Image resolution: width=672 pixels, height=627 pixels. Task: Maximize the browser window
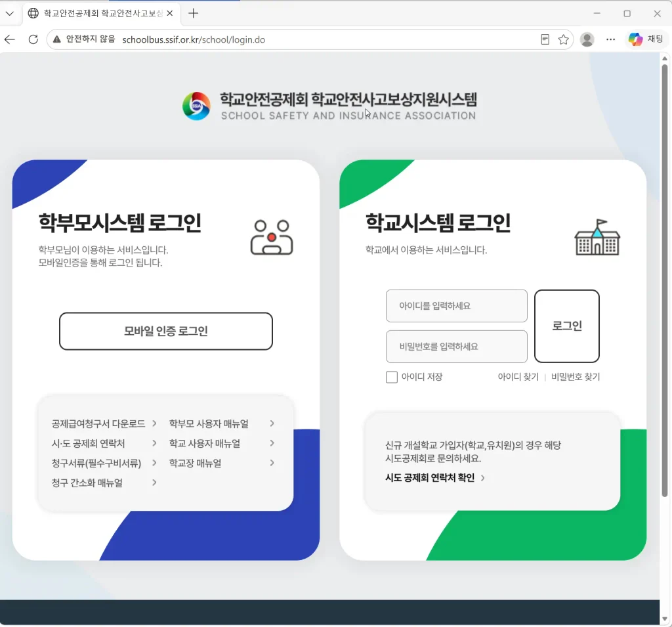coord(627,13)
